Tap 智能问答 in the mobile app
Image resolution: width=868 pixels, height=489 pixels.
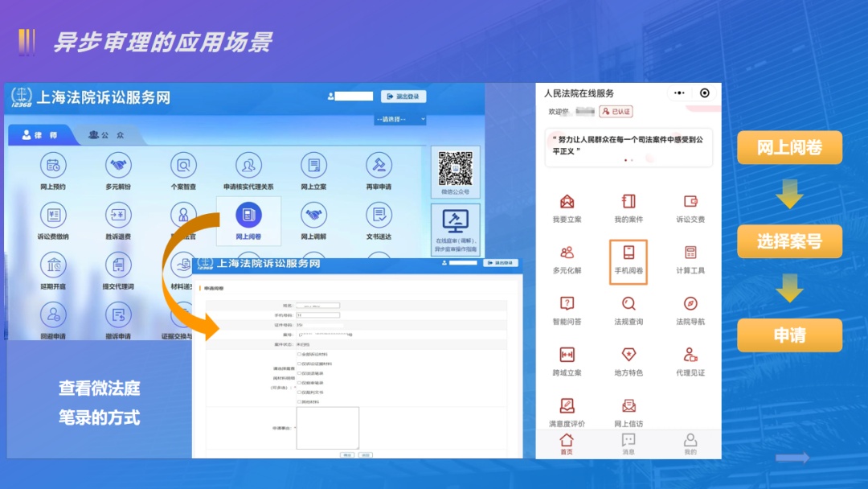click(567, 310)
